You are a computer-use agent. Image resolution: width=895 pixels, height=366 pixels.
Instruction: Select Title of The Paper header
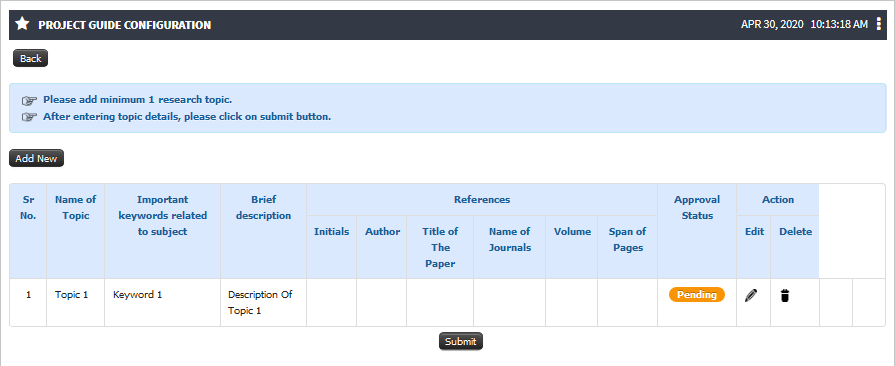pyautogui.click(x=440, y=247)
